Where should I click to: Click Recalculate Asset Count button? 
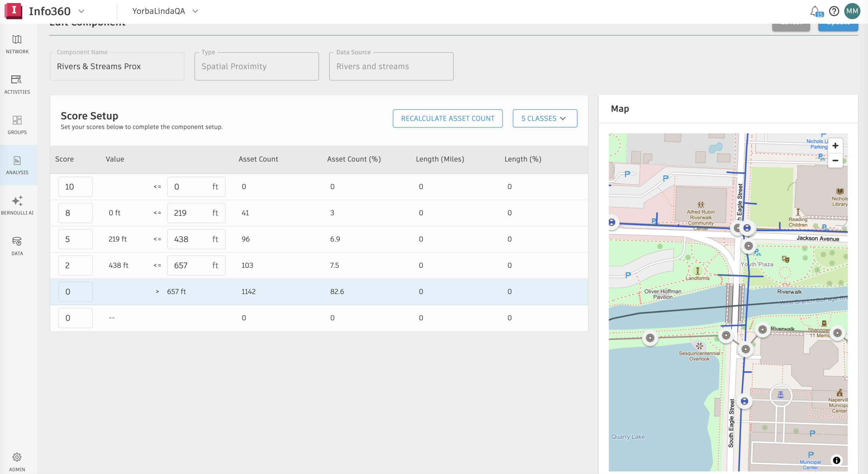pos(447,119)
